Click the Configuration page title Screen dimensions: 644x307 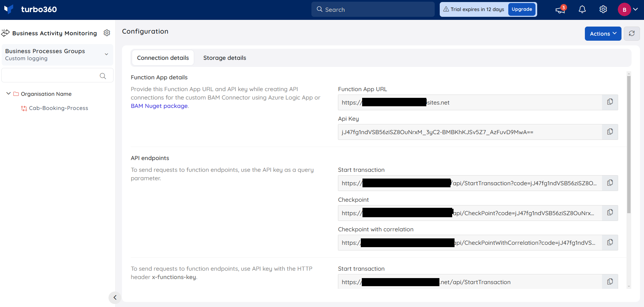coord(145,31)
